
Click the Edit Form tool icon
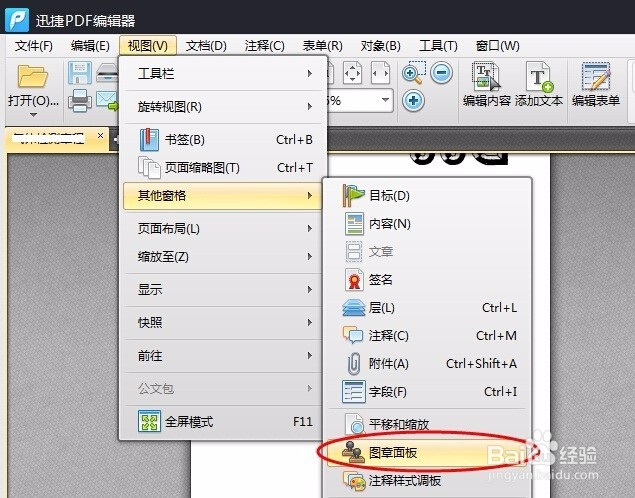tap(596, 76)
